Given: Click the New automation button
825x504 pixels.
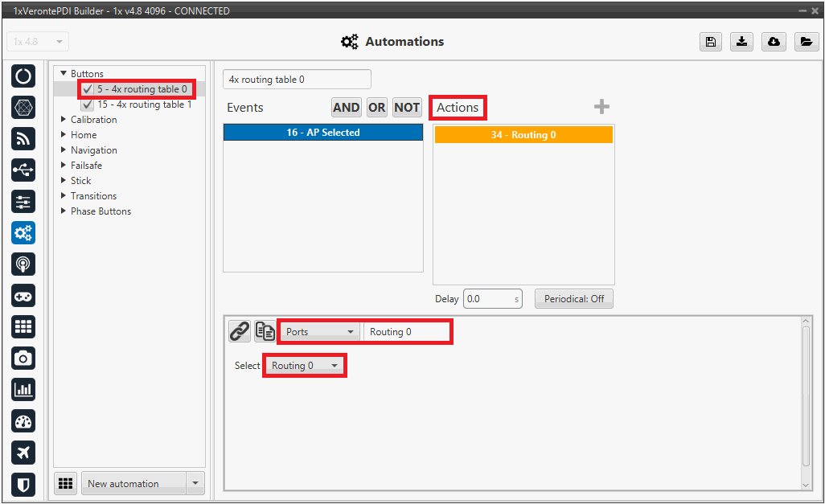Looking at the screenshot, I should click(133, 483).
